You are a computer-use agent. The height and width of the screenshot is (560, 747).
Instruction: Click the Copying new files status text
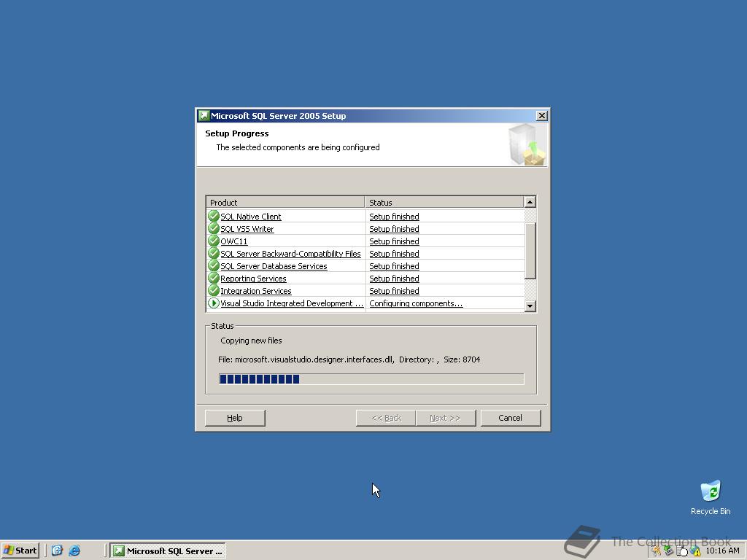click(251, 341)
